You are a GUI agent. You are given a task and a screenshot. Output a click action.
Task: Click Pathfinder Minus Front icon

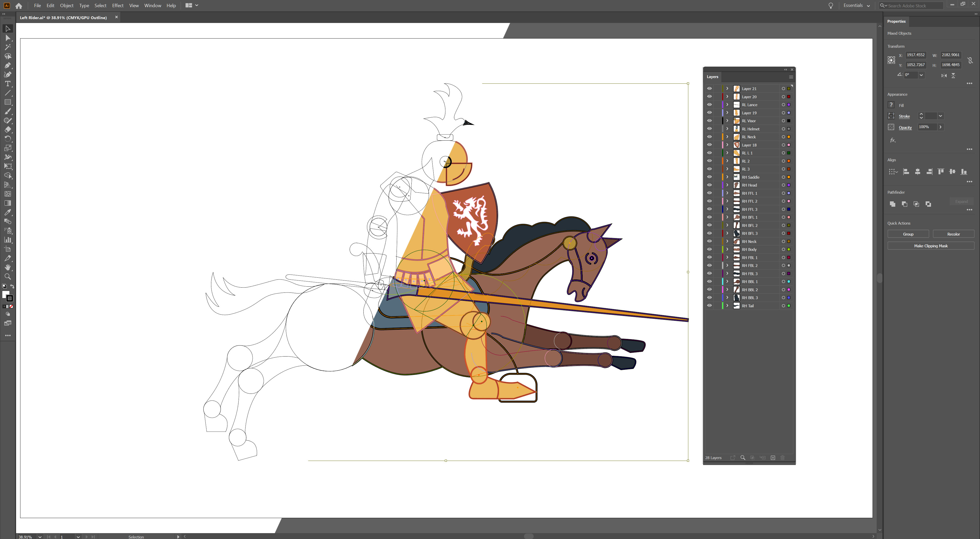[x=904, y=204]
